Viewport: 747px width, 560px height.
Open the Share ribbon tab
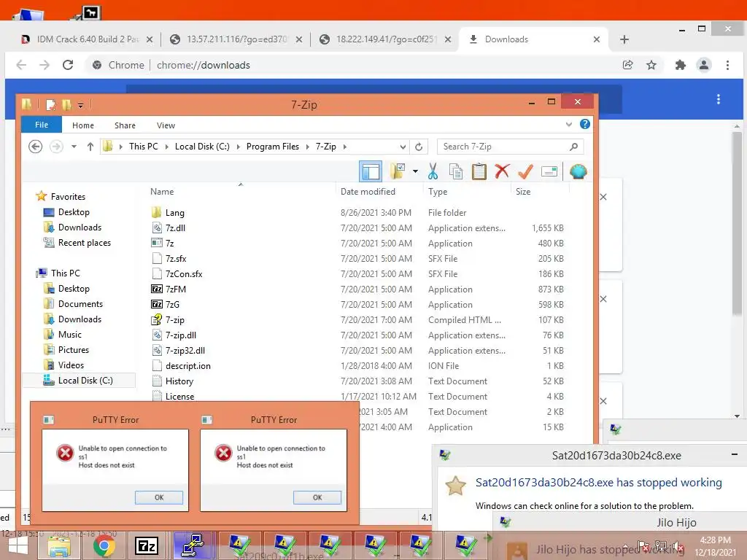(125, 125)
